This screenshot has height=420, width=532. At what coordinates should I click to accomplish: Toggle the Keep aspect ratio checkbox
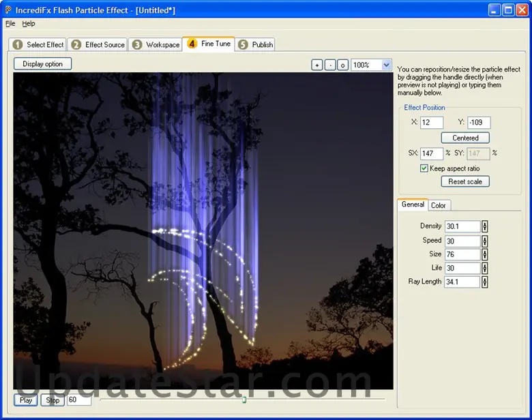[424, 168]
